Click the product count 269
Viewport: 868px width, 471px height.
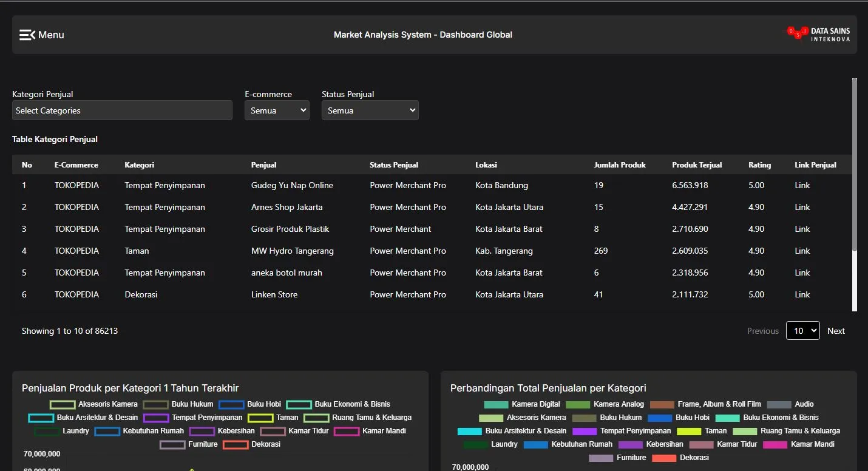coord(601,251)
